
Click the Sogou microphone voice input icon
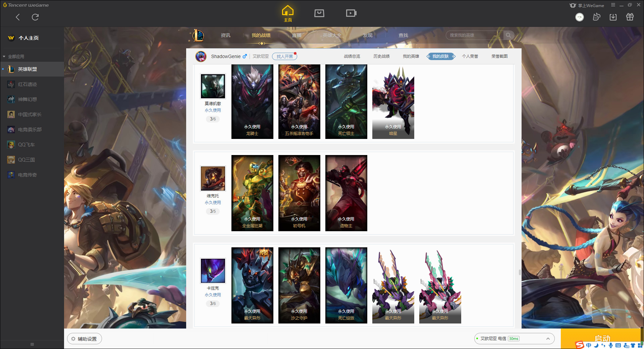pos(611,345)
